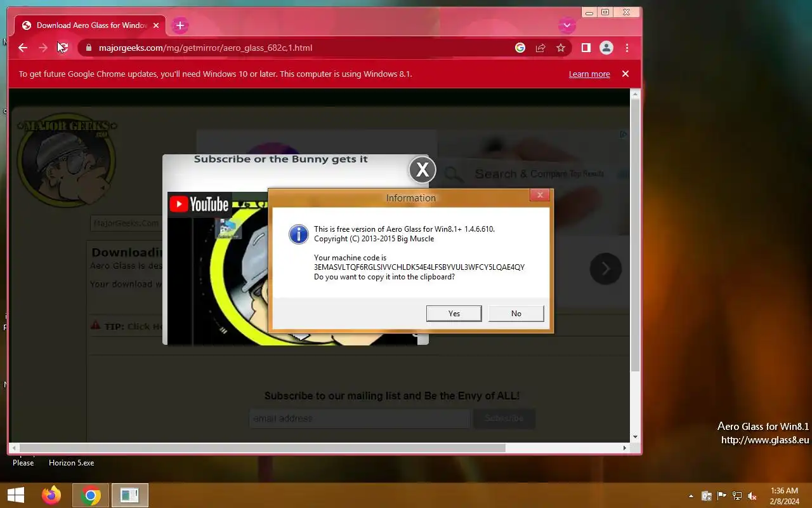Open the Chrome side panel

click(586, 48)
